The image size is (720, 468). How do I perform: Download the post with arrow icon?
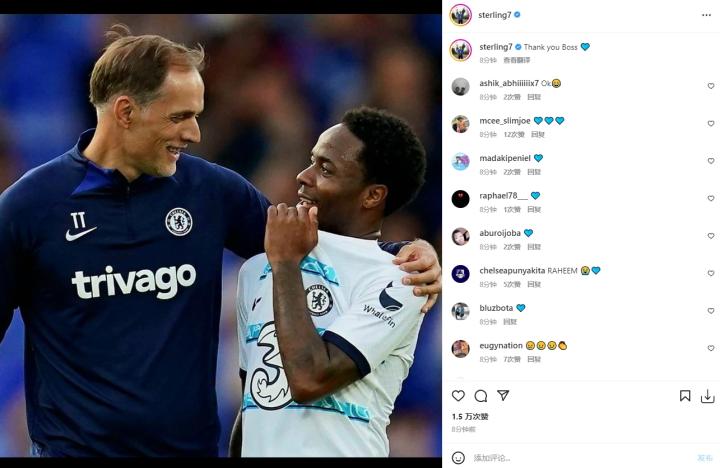(708, 396)
